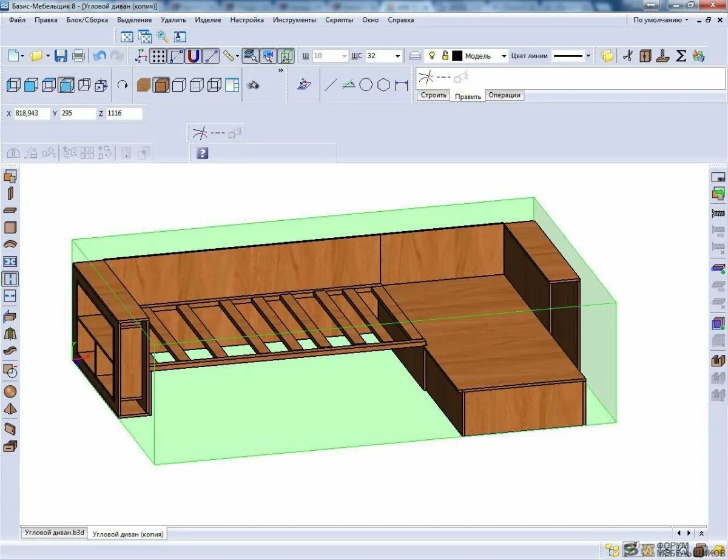
Task: Toggle the magnet snapping button
Action: (x=193, y=56)
